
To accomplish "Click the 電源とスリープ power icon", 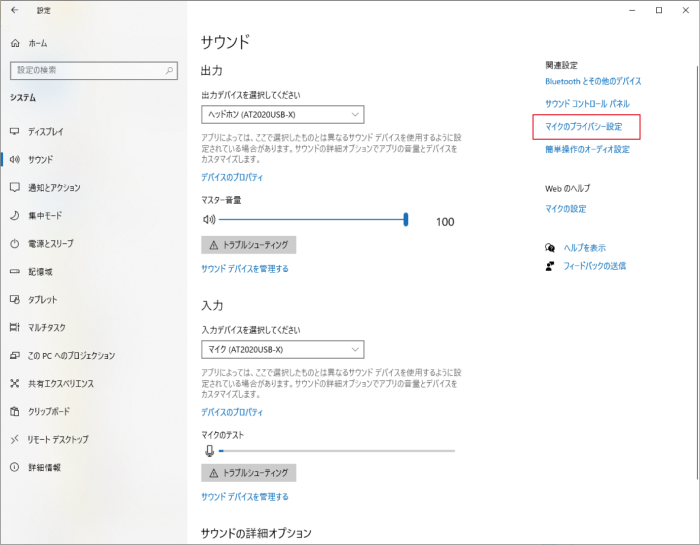I will [15, 243].
